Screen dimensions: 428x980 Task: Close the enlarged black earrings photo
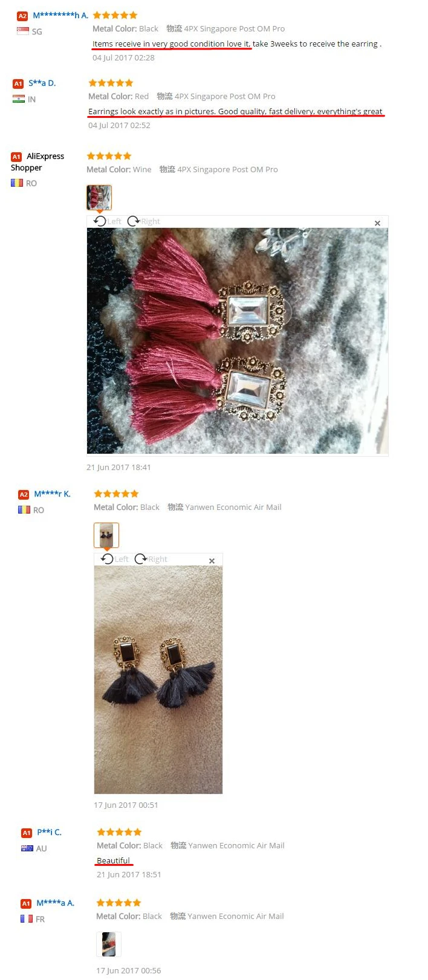click(x=212, y=561)
